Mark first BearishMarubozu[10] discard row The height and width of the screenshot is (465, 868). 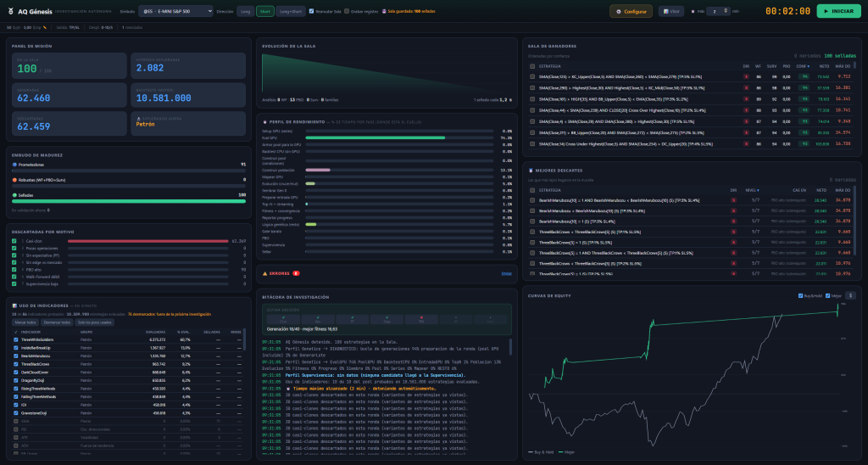point(532,200)
